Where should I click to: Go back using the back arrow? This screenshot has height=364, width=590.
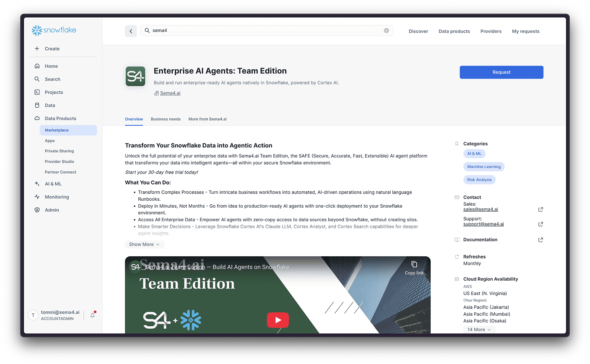131,31
